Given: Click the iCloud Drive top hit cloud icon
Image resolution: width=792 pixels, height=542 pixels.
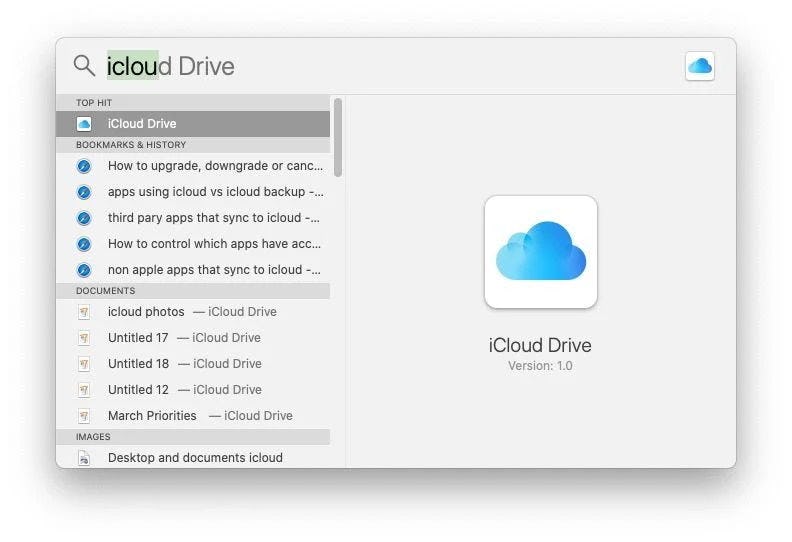Looking at the screenshot, I should [x=84, y=124].
